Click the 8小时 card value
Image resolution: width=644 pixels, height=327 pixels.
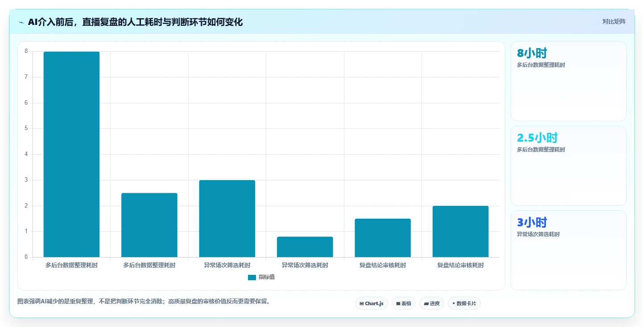click(x=532, y=53)
